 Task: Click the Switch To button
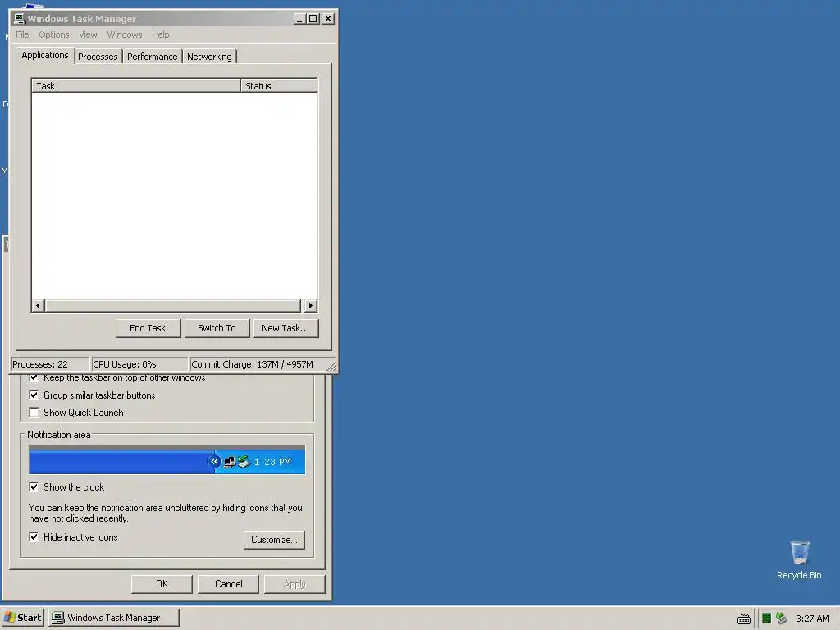click(x=217, y=328)
